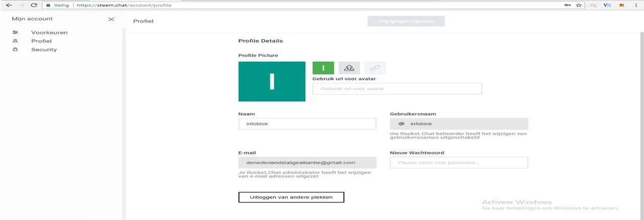Click the browser forward arrow

(x=21, y=5)
